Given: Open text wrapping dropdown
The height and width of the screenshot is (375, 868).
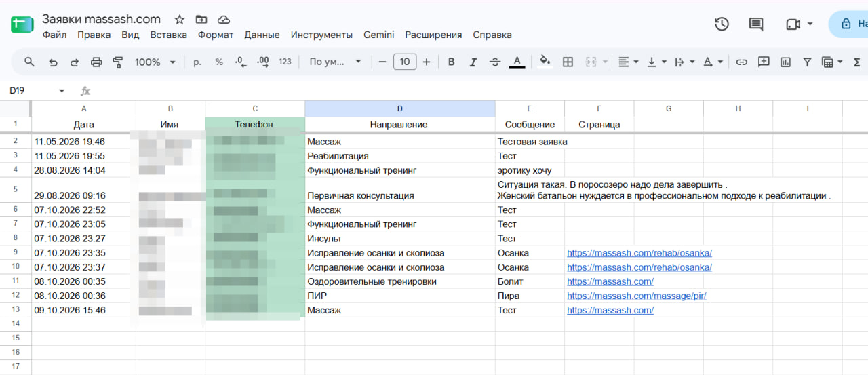Looking at the screenshot, I should click(x=684, y=62).
